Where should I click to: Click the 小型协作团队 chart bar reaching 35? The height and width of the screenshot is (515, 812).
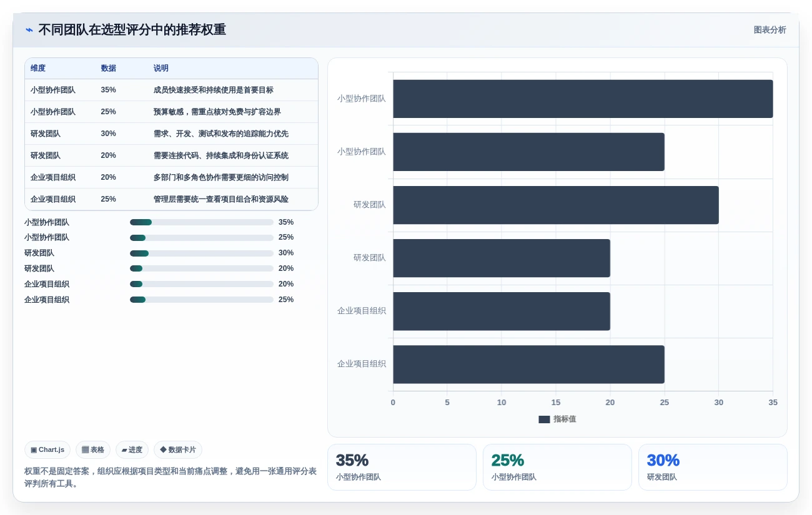tap(583, 99)
